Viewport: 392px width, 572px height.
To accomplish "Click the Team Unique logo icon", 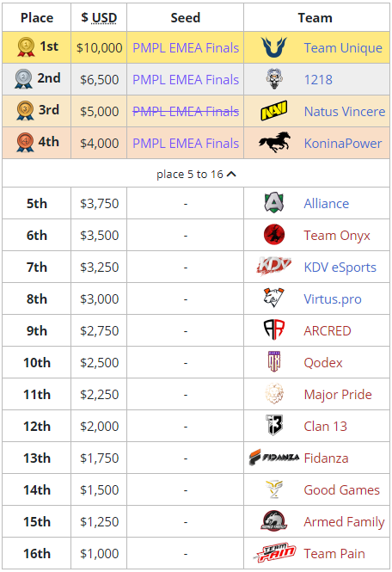I will (274, 47).
